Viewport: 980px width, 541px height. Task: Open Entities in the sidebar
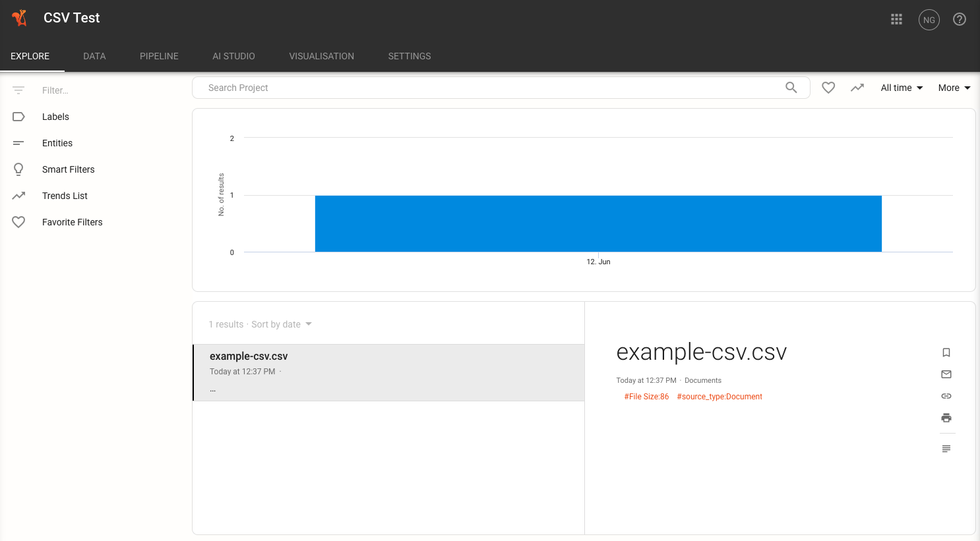click(x=57, y=143)
